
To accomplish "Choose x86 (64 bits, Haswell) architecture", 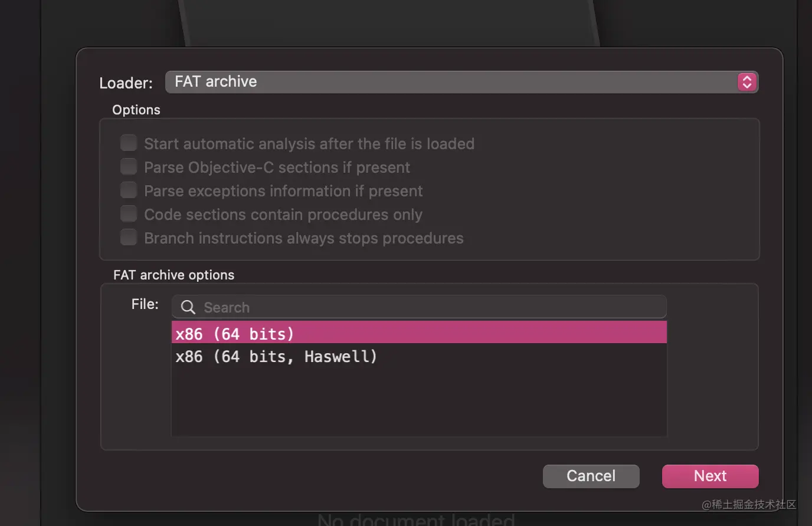I will tap(276, 357).
